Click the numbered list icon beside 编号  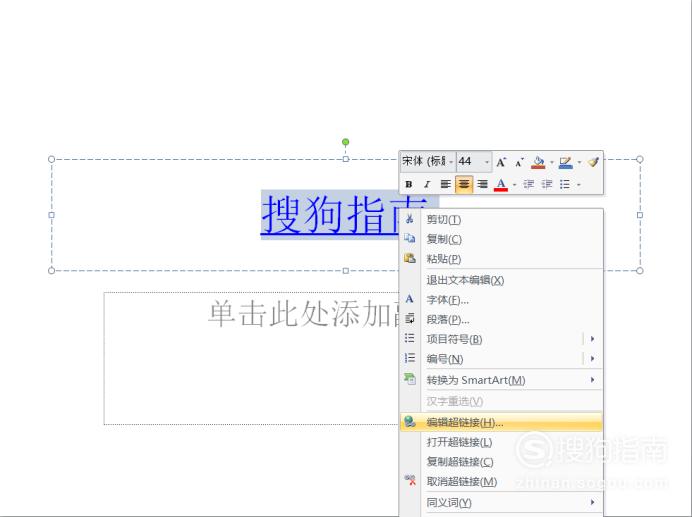[x=410, y=358]
